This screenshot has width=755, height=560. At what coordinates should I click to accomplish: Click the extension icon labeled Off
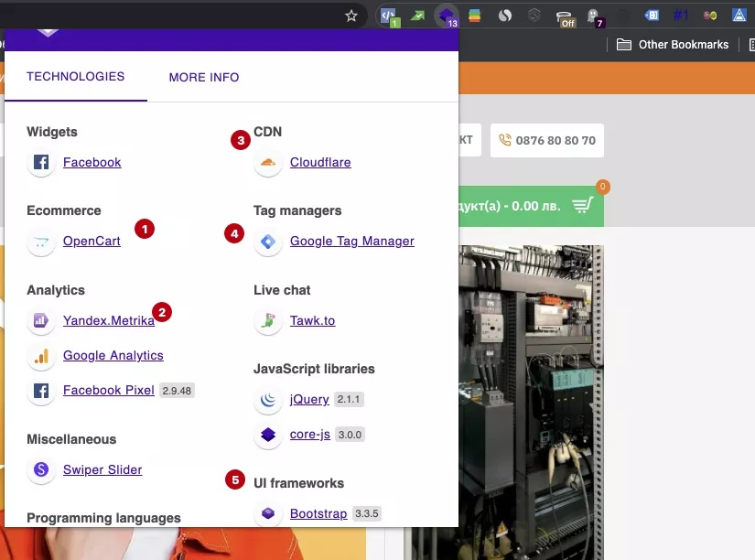click(566, 18)
